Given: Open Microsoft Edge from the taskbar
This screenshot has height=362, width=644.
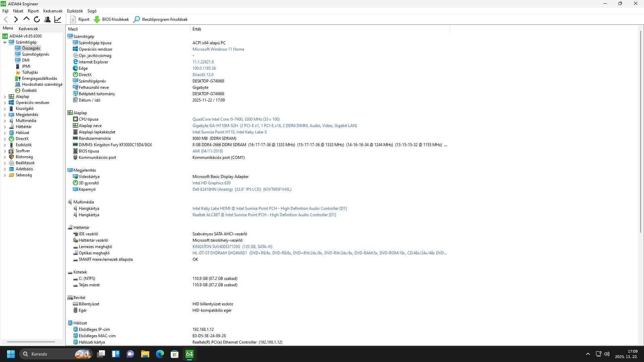Looking at the screenshot, I should [160, 354].
